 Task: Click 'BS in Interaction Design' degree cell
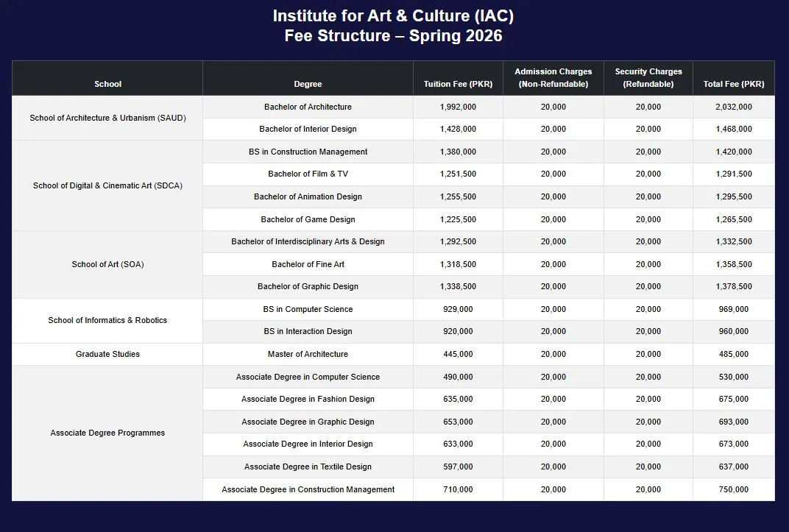point(308,331)
